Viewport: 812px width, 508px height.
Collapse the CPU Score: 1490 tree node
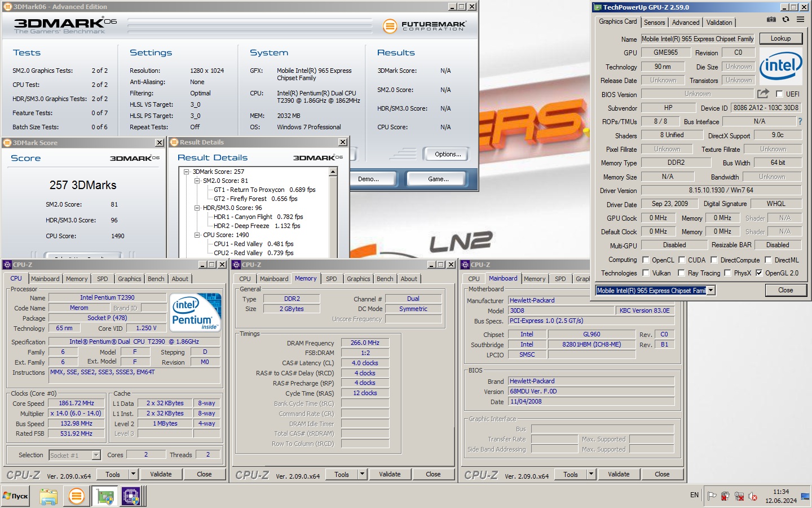[197, 235]
